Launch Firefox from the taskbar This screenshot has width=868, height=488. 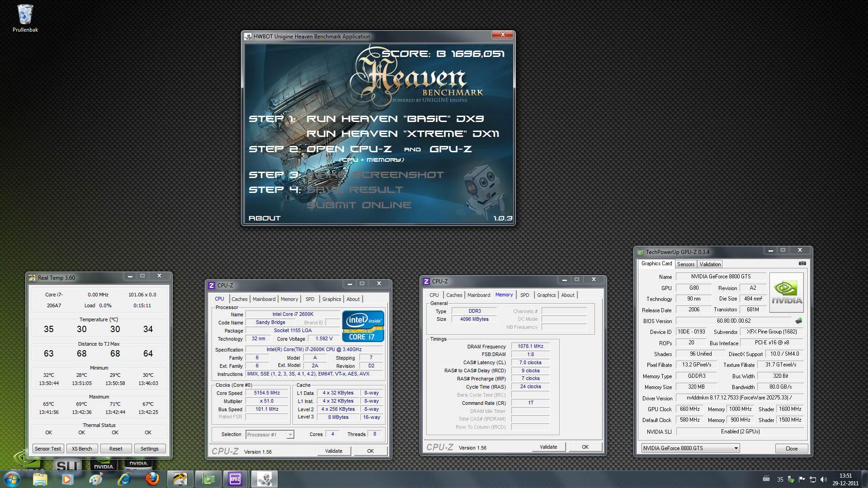pyautogui.click(x=152, y=479)
